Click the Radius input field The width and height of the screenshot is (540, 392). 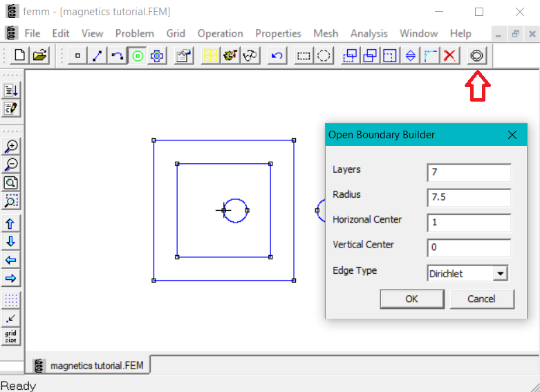(x=469, y=198)
